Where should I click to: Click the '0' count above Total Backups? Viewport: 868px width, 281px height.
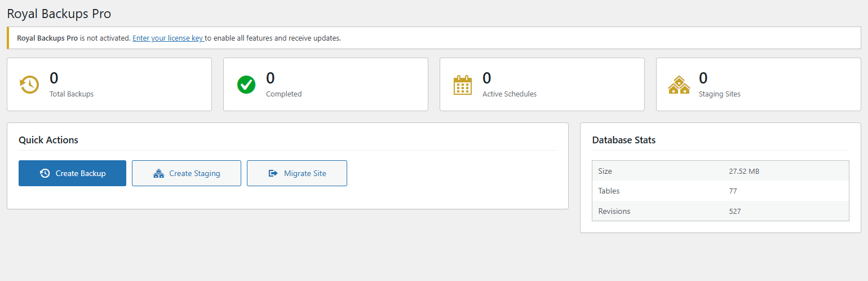click(54, 78)
